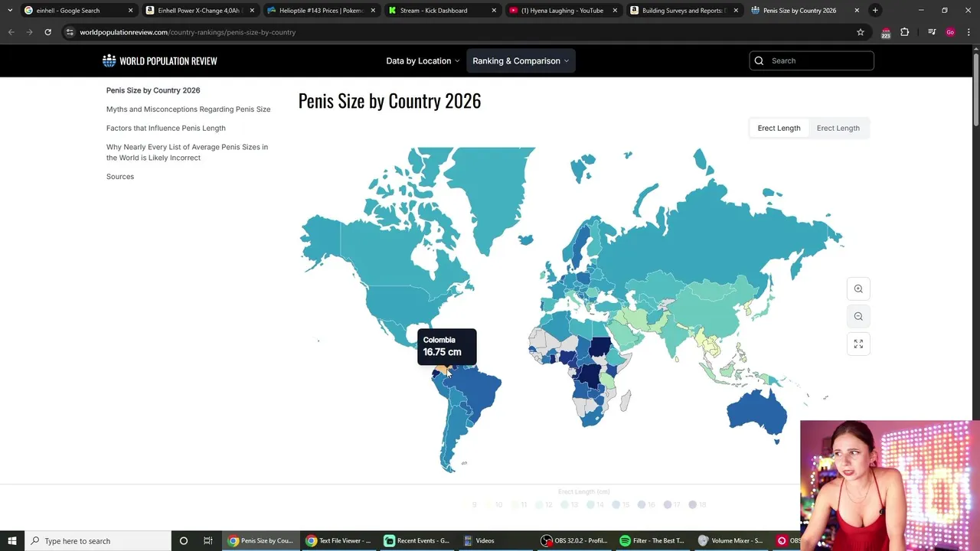980x551 pixels.
Task: Click the browser back arrow
Action: point(11,32)
